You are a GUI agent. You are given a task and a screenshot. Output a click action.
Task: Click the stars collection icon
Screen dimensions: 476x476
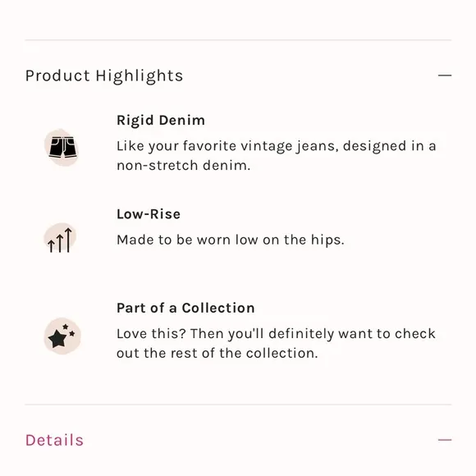click(x=62, y=336)
